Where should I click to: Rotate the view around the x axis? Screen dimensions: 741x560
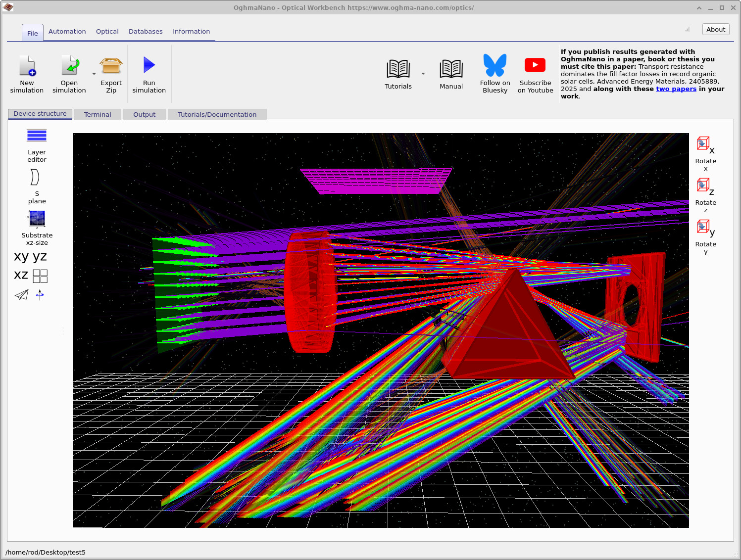(x=703, y=144)
